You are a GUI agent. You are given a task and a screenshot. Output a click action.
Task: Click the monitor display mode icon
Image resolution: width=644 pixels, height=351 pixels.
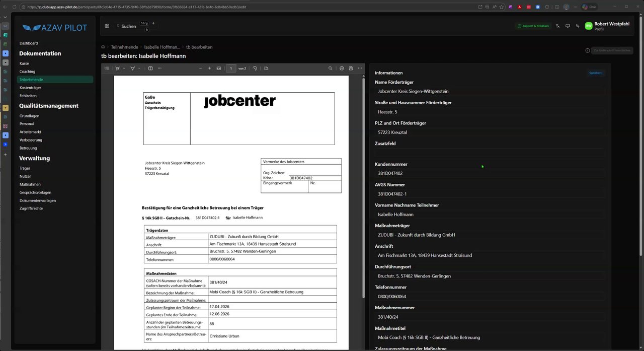(568, 26)
